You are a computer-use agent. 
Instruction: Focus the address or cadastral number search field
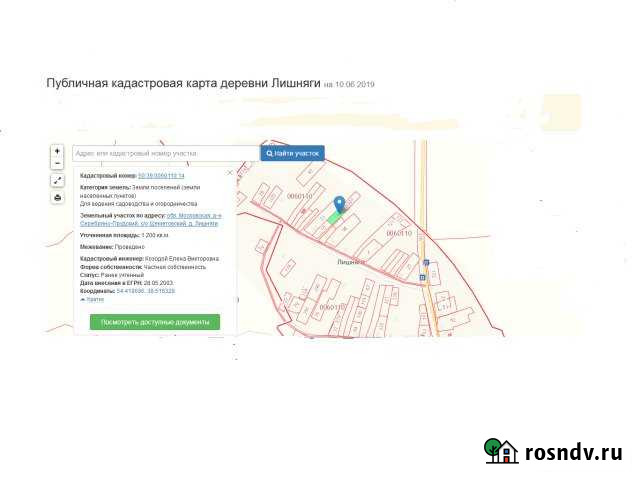click(x=166, y=153)
